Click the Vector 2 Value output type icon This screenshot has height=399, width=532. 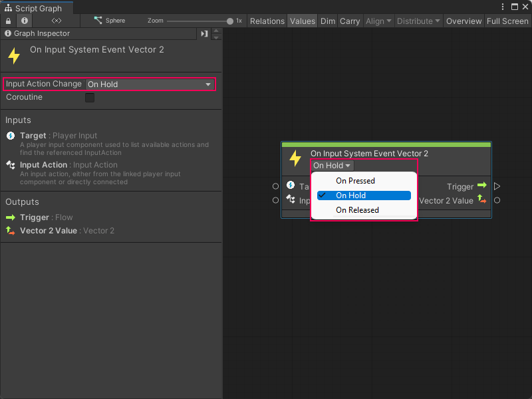point(481,200)
